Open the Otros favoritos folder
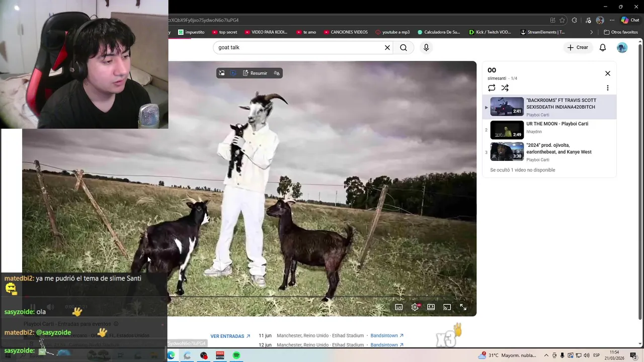Image resolution: width=644 pixels, height=362 pixels. tap(621, 32)
